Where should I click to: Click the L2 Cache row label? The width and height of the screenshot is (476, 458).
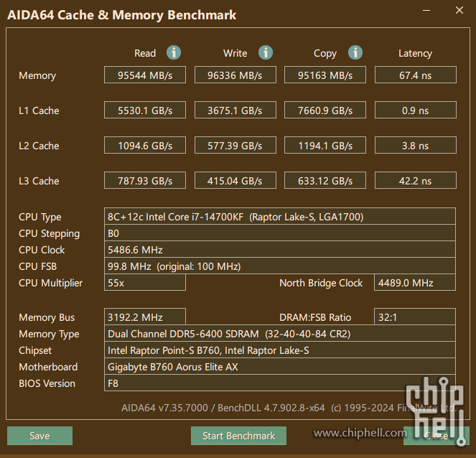pos(39,146)
